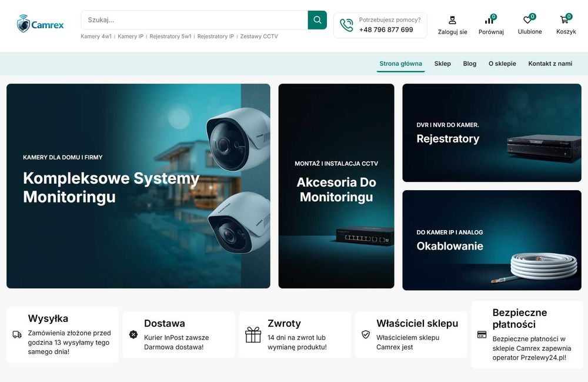Follow the Zestawy CCTV quick link
The width and height of the screenshot is (588, 382).
[x=259, y=36]
